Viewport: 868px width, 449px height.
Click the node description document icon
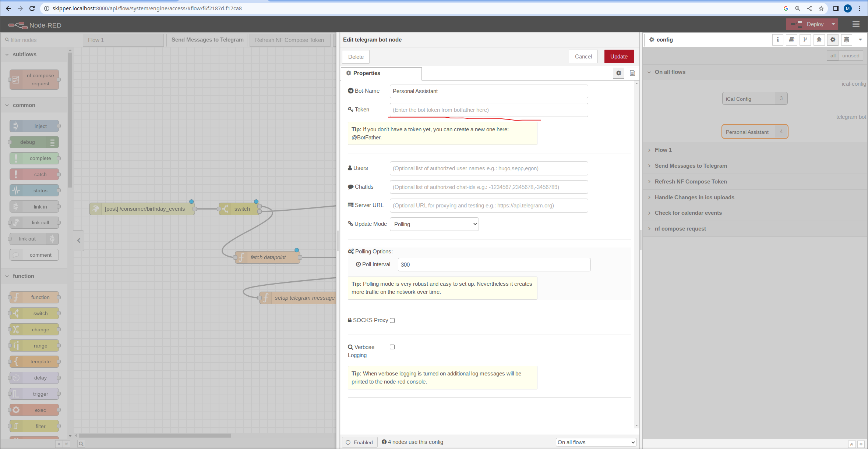tap(632, 73)
